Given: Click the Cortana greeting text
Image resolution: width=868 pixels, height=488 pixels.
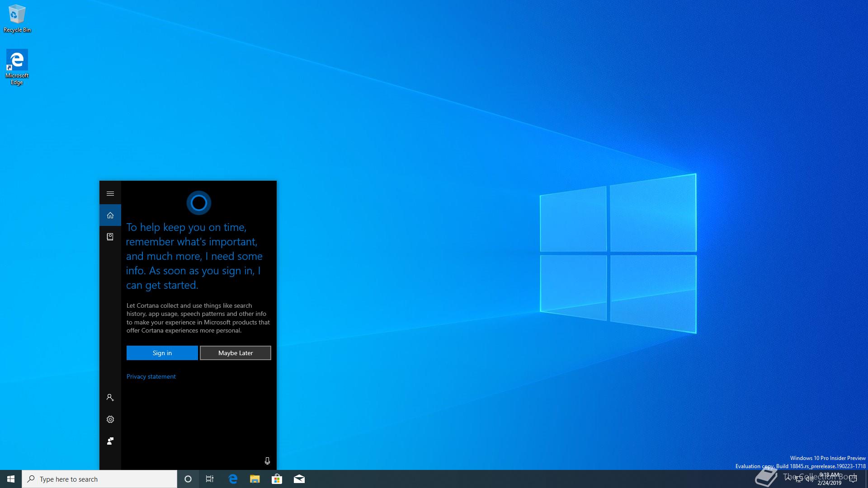Looking at the screenshot, I should pos(194,256).
